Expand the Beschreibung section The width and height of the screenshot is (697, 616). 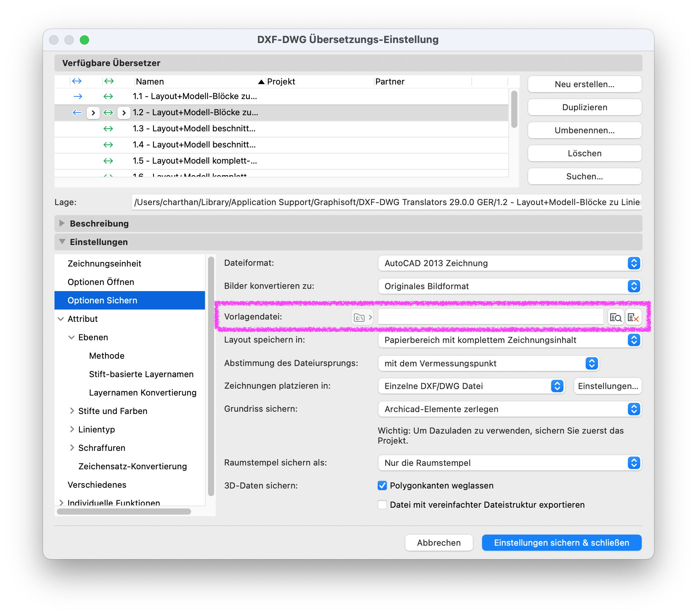point(62,223)
